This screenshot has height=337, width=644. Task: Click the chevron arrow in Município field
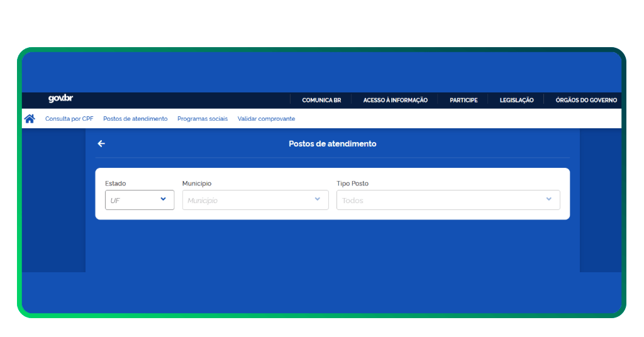(317, 199)
